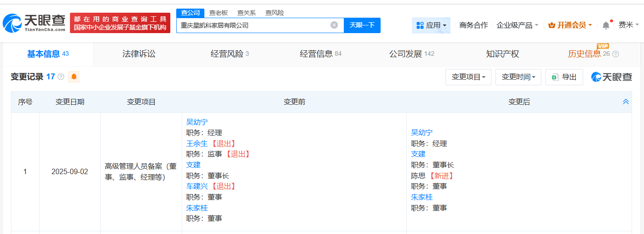Switch to 查公司 search tab
This screenshot has width=644, height=234.
190,13
